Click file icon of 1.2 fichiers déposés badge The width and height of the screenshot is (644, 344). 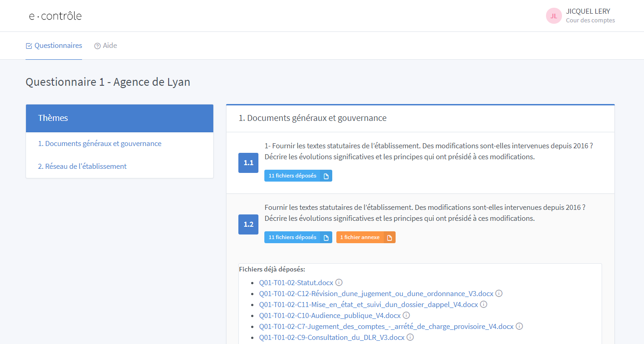[x=326, y=237]
